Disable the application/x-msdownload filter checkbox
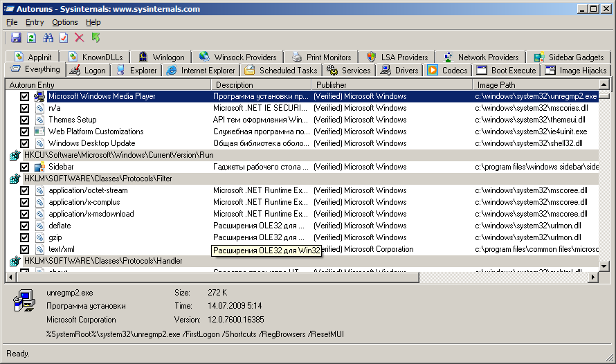616x364 pixels. point(24,215)
